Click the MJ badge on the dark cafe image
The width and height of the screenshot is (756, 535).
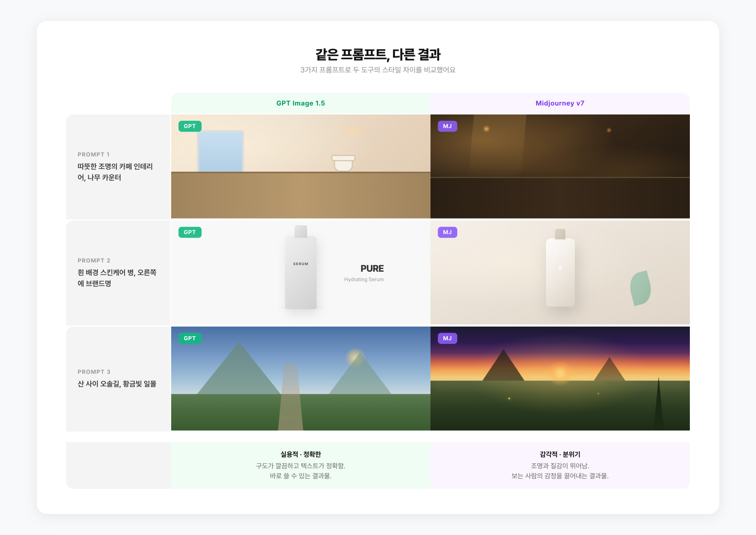click(447, 126)
